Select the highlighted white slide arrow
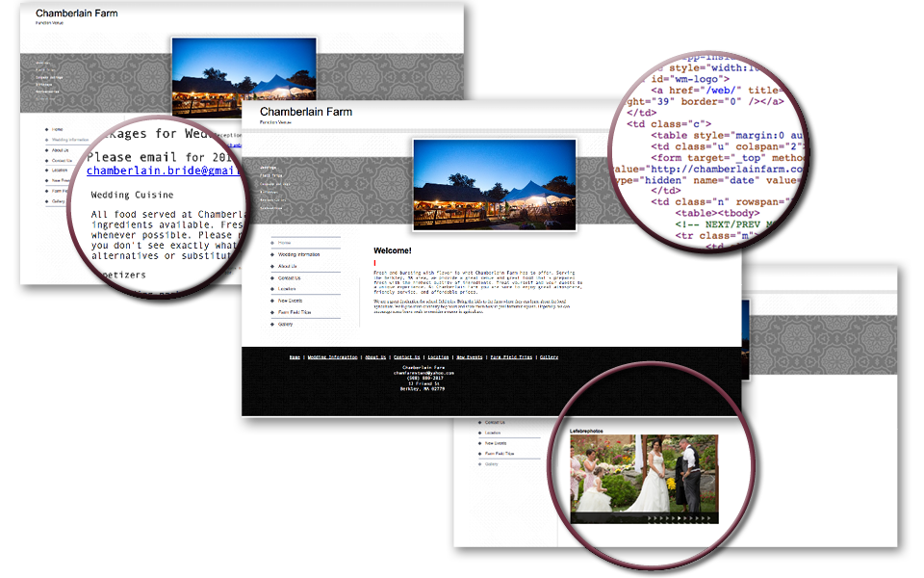This screenshot has width=924, height=578. coord(679,518)
